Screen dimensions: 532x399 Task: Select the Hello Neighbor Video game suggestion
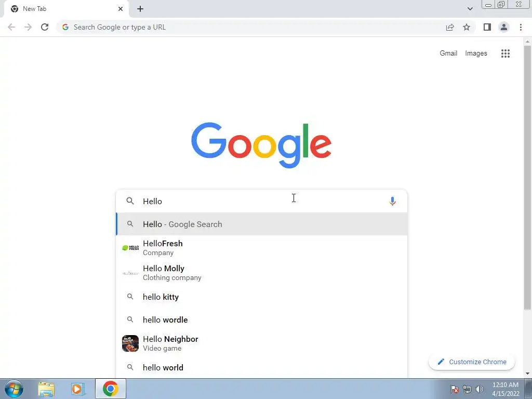[262, 343]
